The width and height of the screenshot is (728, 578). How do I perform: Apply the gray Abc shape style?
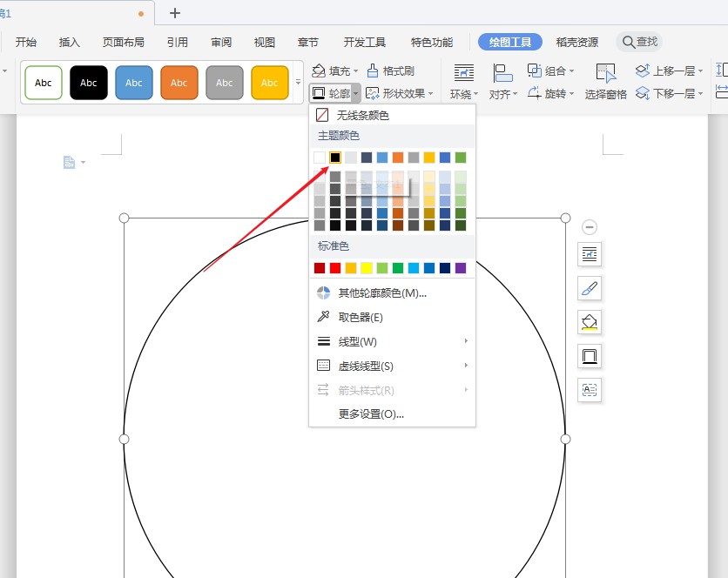pos(225,83)
